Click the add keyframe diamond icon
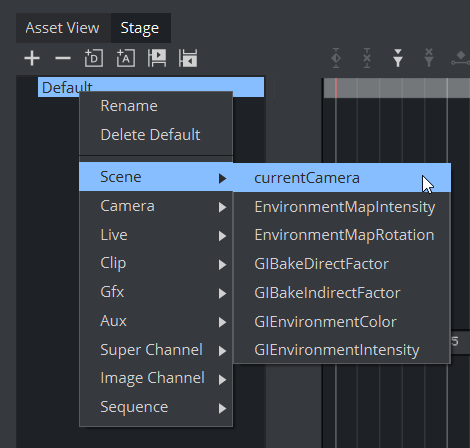The image size is (470, 448). point(336,58)
